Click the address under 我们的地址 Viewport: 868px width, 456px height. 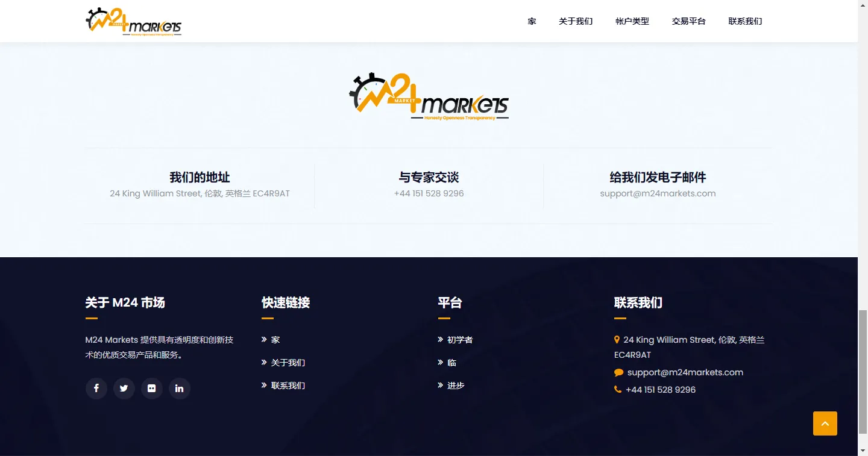pyautogui.click(x=200, y=193)
